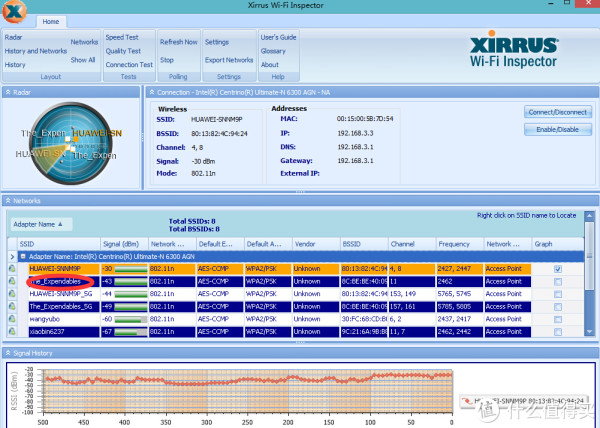Select History and Networks layout
Screen dimensions: 600x428
pos(36,51)
